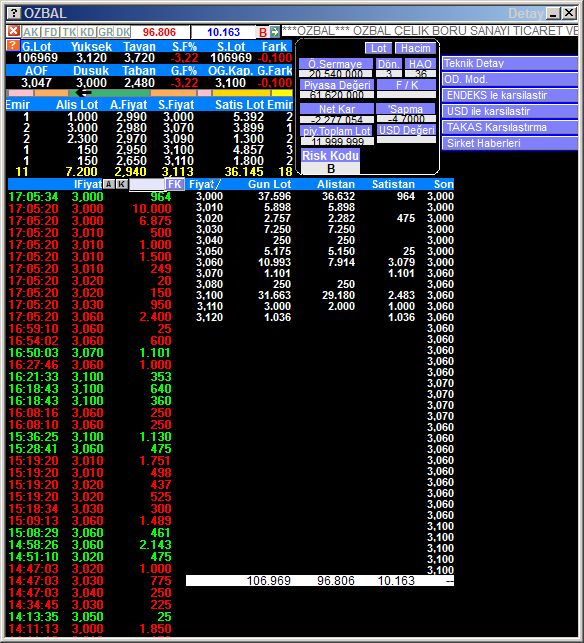
Task: Open Sirket Haberleri news
Action: [510, 143]
